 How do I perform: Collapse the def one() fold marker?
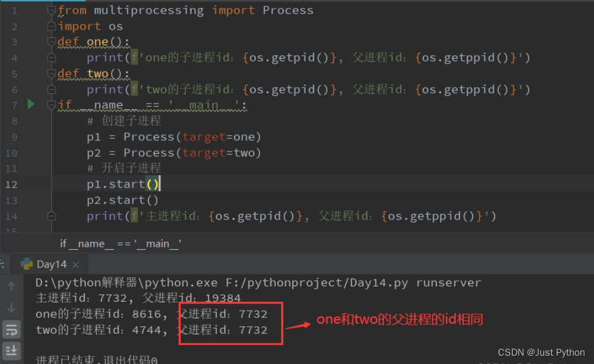[x=52, y=41]
